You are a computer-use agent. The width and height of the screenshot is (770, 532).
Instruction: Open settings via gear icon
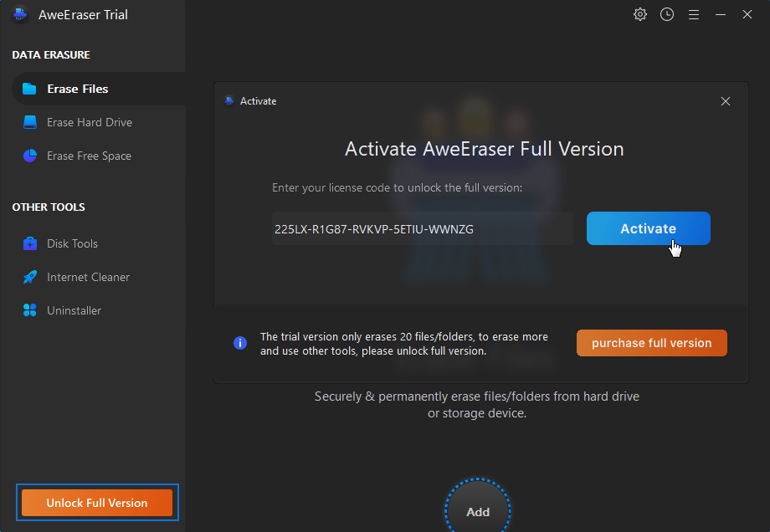pyautogui.click(x=640, y=15)
